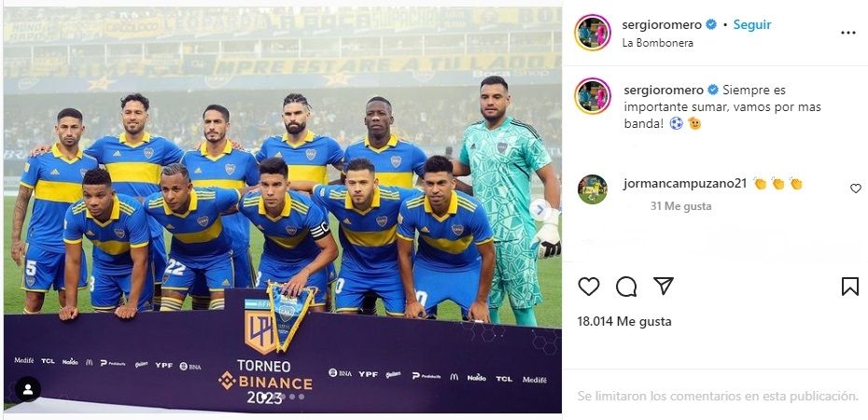This screenshot has height=420, width=868.
Task: Click sergioromero header profile picture
Action: coord(593,32)
